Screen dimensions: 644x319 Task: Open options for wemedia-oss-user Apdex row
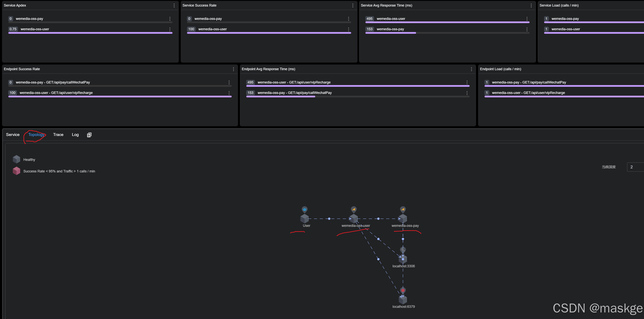point(170,29)
